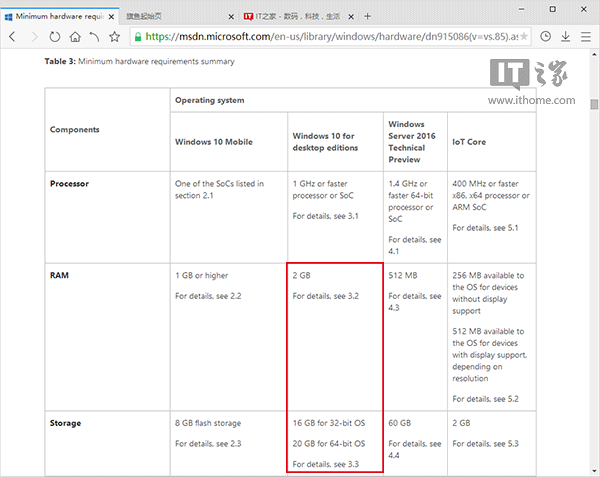Click '1 GB or higher' RAM cell
The height and width of the screenshot is (477, 600).
pos(201,275)
